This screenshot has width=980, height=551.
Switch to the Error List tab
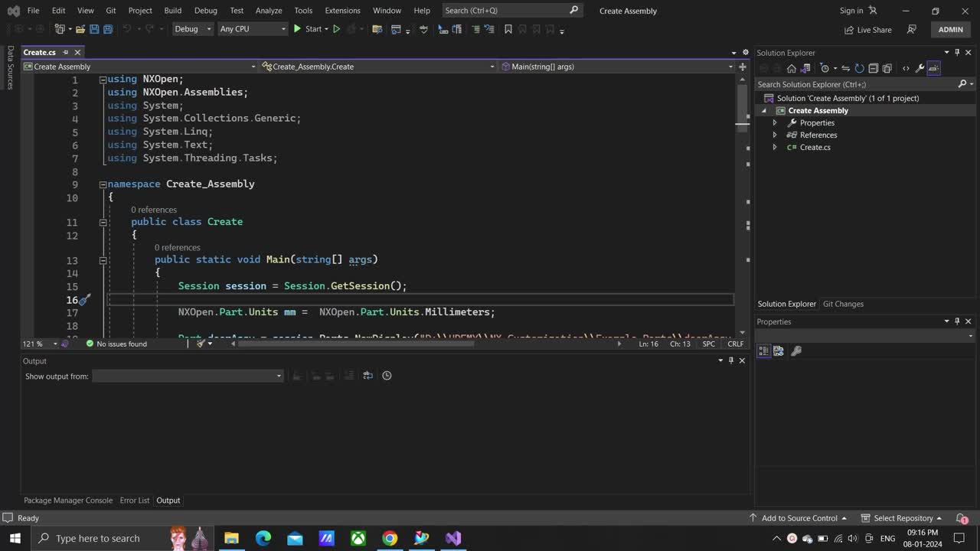pos(135,500)
